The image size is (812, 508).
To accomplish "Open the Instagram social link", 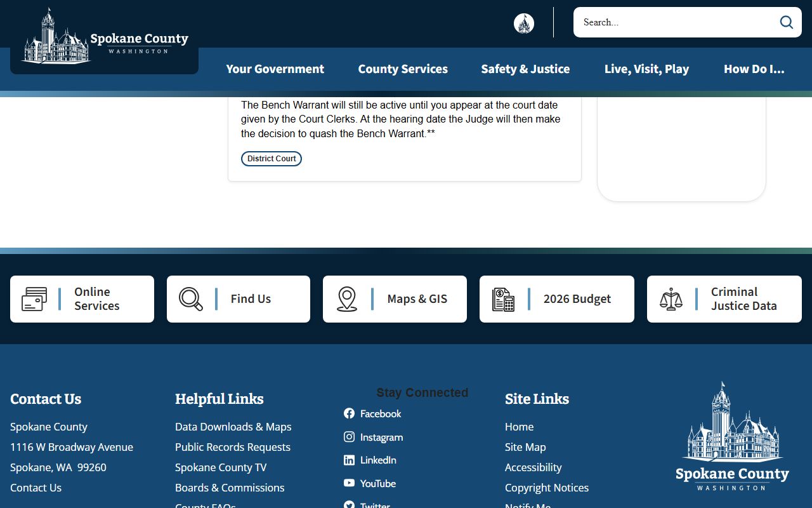I will pyautogui.click(x=373, y=437).
